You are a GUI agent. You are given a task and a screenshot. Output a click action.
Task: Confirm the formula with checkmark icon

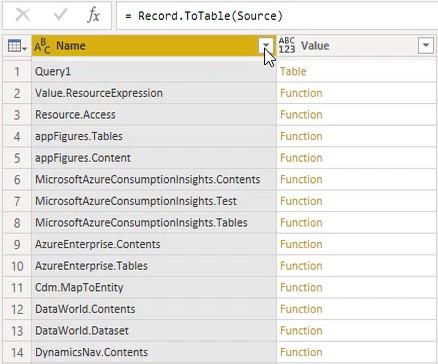pyautogui.click(x=60, y=15)
